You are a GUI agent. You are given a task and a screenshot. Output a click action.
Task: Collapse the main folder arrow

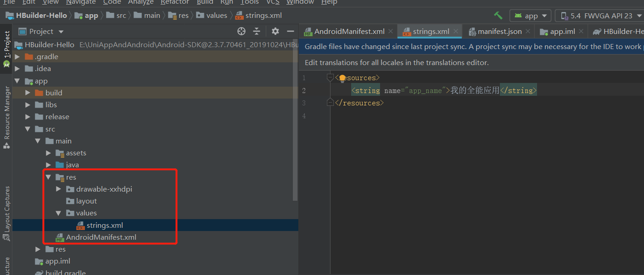click(x=38, y=141)
